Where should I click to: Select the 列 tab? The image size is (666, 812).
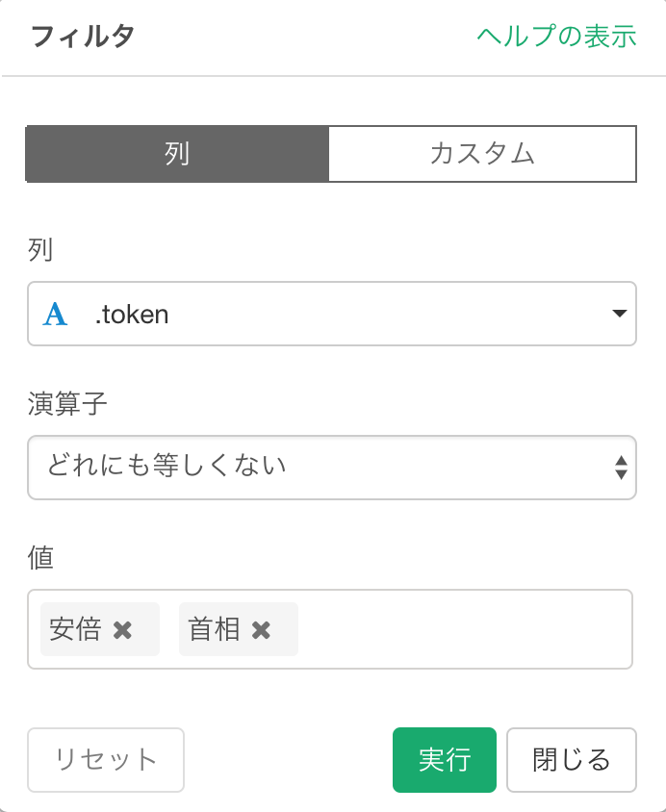177,154
